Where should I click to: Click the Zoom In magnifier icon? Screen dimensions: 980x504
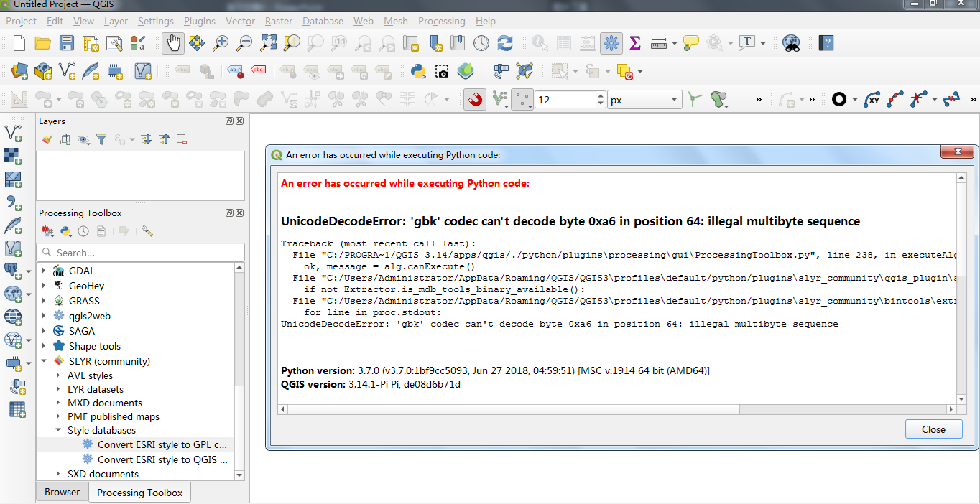[221, 43]
